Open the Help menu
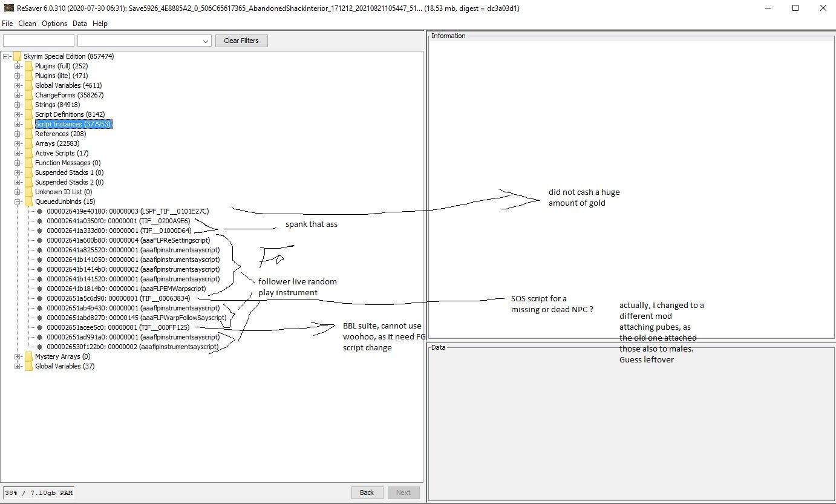The image size is (836, 504). tap(100, 24)
